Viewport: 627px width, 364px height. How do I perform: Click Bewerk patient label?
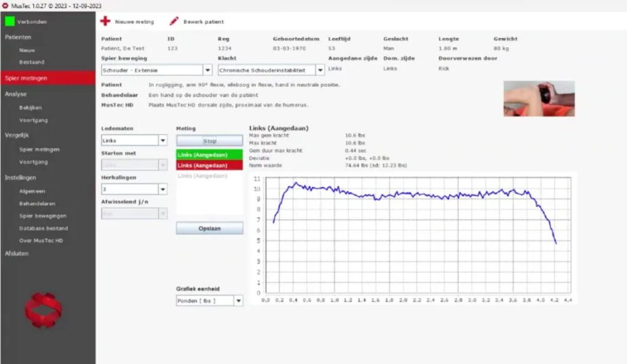tap(203, 22)
